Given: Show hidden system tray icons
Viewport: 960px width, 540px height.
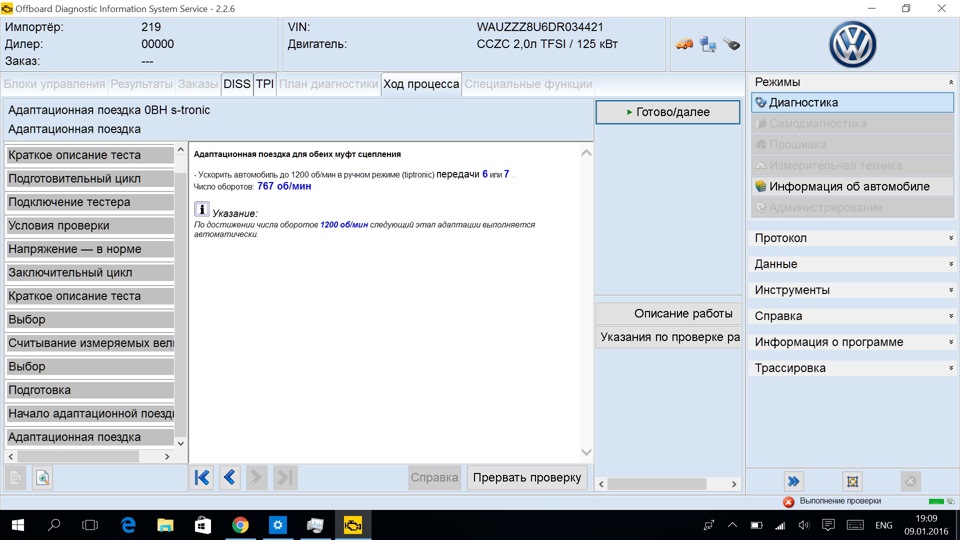Looking at the screenshot, I should point(732,525).
